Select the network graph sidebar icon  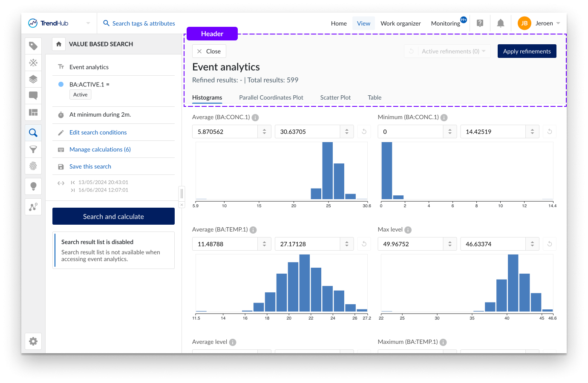33,207
